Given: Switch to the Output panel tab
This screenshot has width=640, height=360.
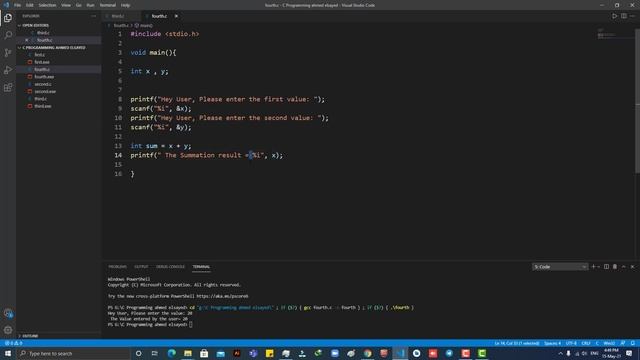Looking at the screenshot, I should [x=141, y=267].
